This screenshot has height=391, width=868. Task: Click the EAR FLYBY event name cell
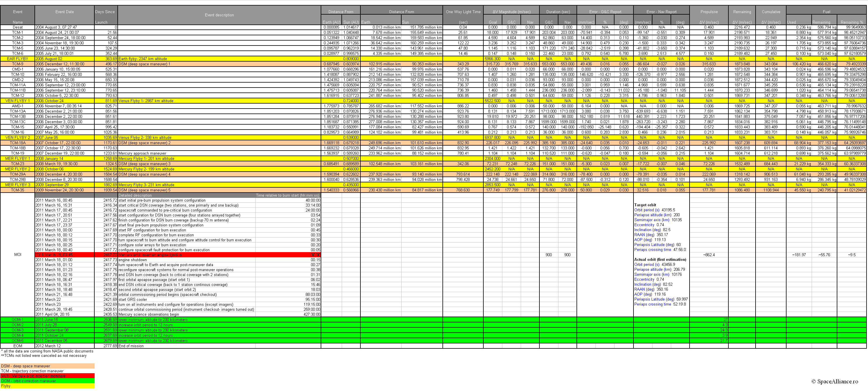[18, 59]
